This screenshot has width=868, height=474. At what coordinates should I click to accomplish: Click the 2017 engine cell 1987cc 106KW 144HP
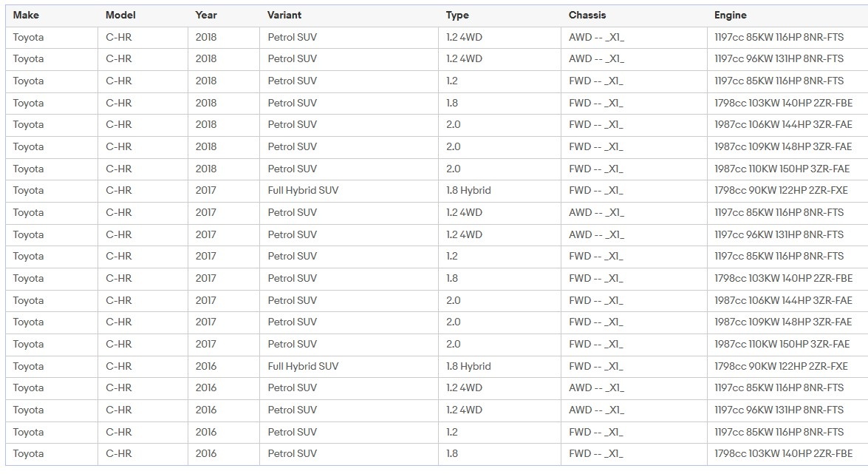pyautogui.click(x=783, y=300)
